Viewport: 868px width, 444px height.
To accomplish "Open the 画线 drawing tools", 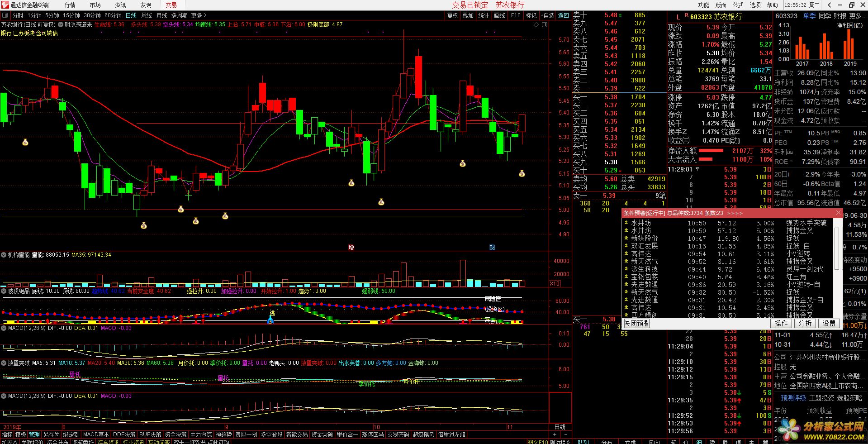I will pyautogui.click(x=499, y=15).
